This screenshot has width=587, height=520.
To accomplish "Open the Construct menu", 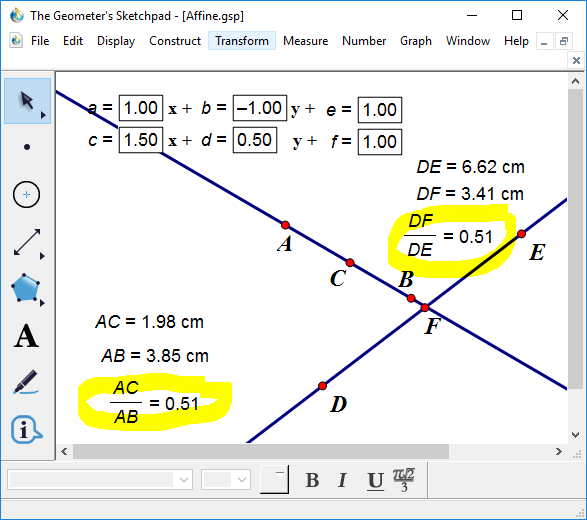I will [175, 40].
